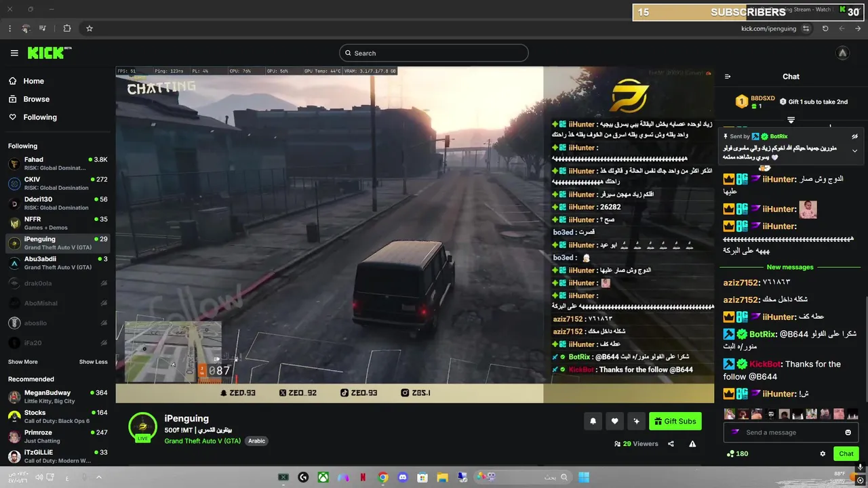Screen dimensions: 868x488
Task: Click the Send a message field
Action: tap(790, 432)
